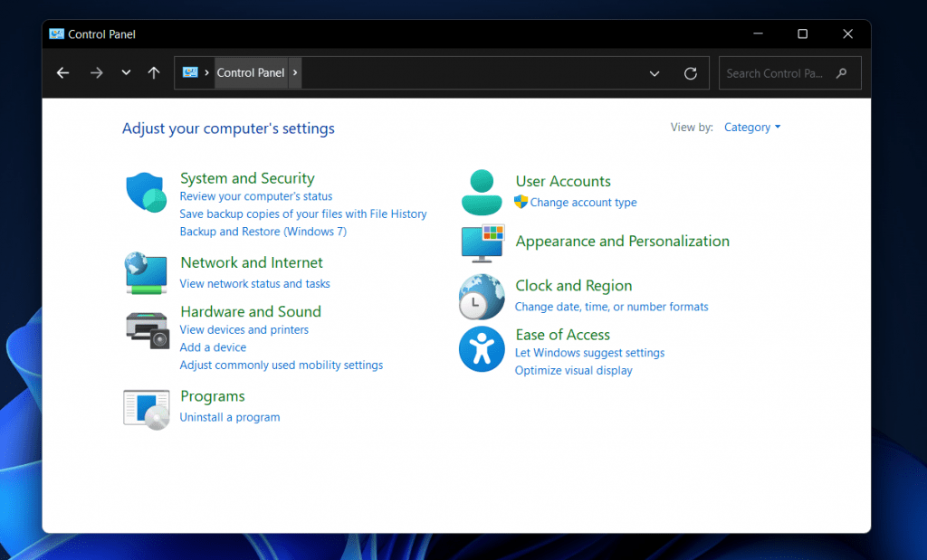Screen dimensions: 927x560
Task: Open User Accounts via its icon
Action: coord(482,192)
